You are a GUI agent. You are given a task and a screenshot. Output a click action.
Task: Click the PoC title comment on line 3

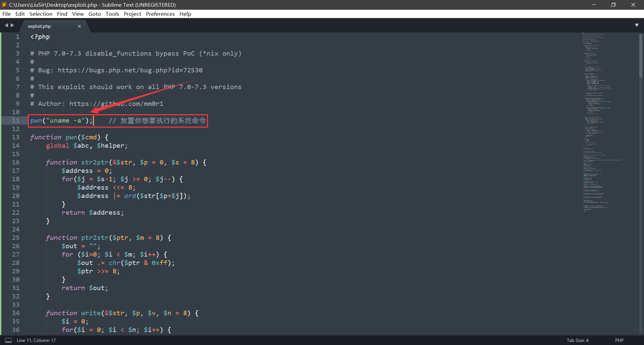(x=136, y=54)
